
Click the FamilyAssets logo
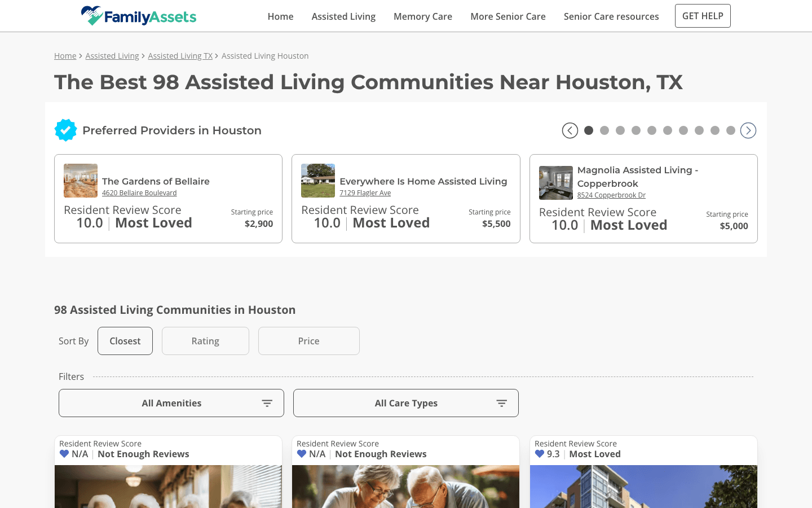tap(139, 16)
